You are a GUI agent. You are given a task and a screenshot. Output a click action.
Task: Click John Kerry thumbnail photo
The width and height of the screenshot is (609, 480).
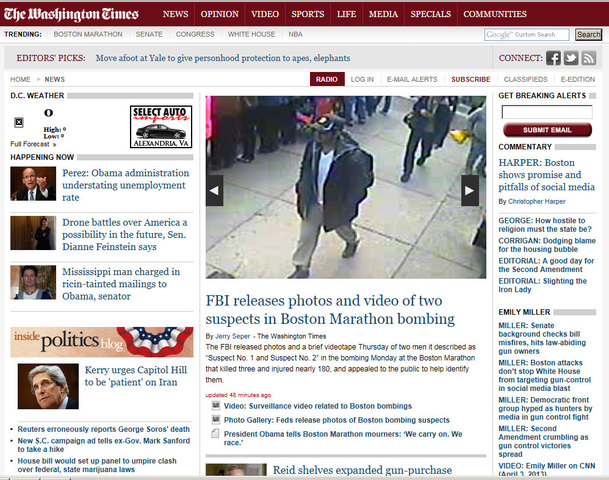(x=48, y=386)
